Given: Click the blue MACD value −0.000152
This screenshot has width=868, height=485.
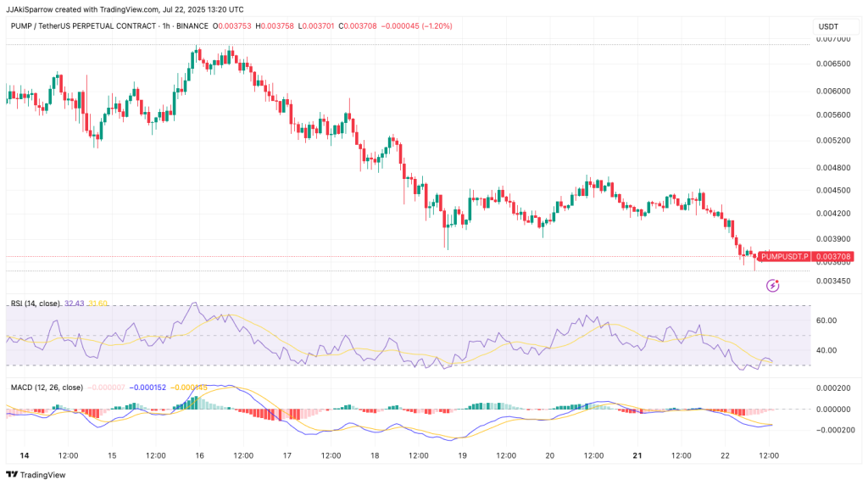Looking at the screenshot, I should point(148,387).
